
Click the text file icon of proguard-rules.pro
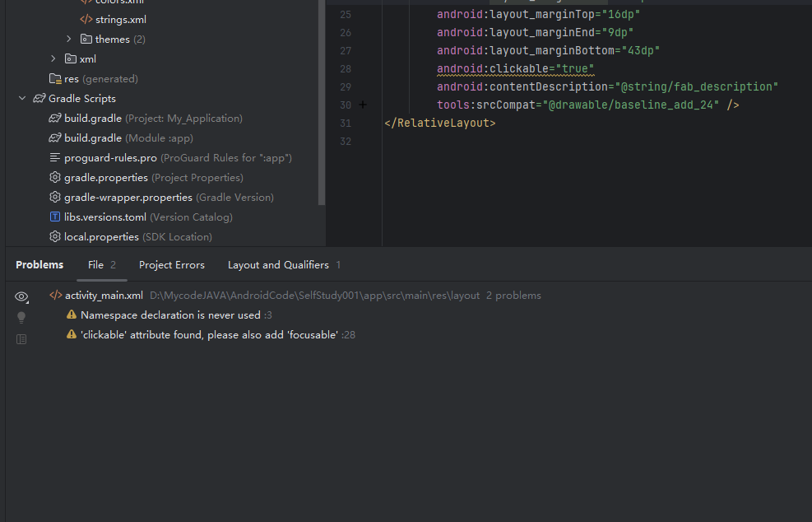pos(55,158)
